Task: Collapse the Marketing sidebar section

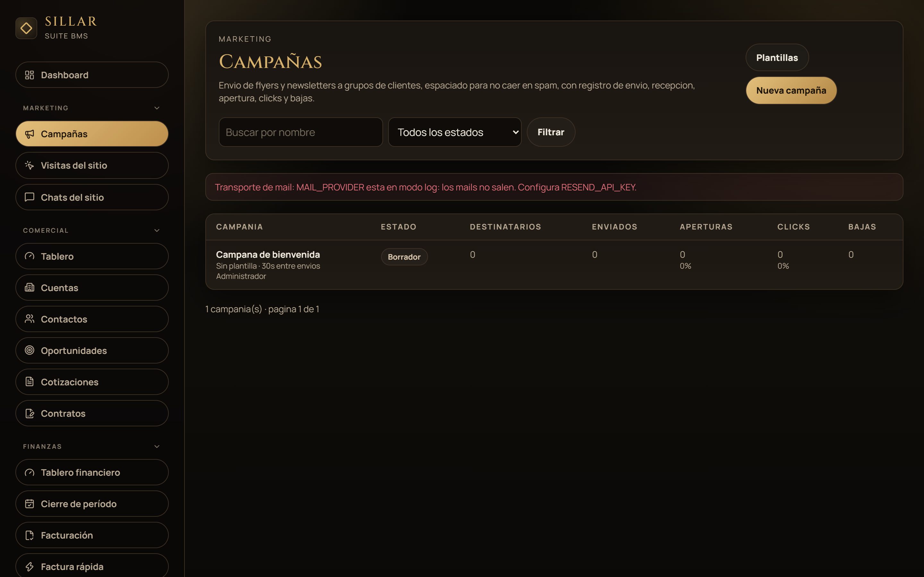Action: point(157,108)
